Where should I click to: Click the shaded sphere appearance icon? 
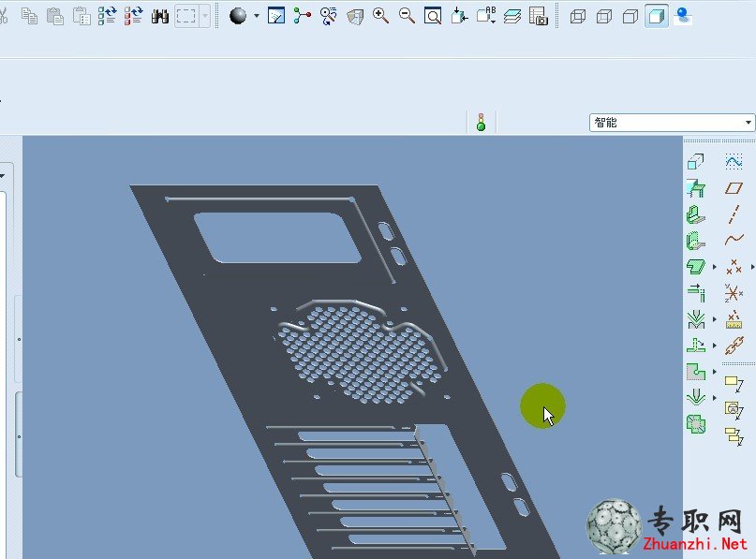[238, 16]
